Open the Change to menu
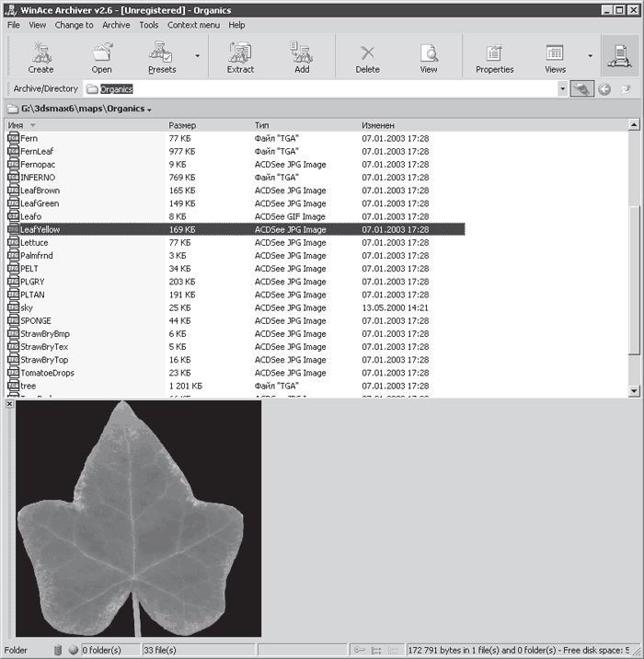The width and height of the screenshot is (644, 659). pyautogui.click(x=74, y=25)
